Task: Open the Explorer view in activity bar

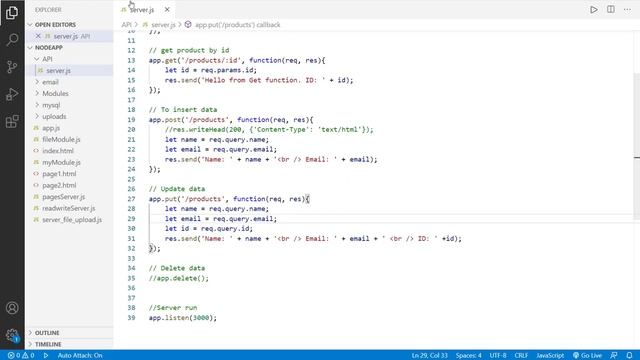Action: point(12,13)
